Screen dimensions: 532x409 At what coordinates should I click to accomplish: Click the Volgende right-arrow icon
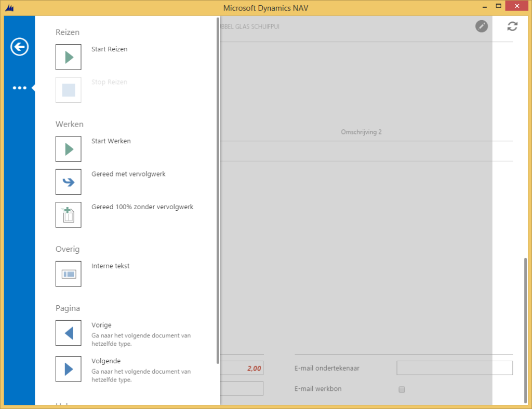click(x=69, y=369)
